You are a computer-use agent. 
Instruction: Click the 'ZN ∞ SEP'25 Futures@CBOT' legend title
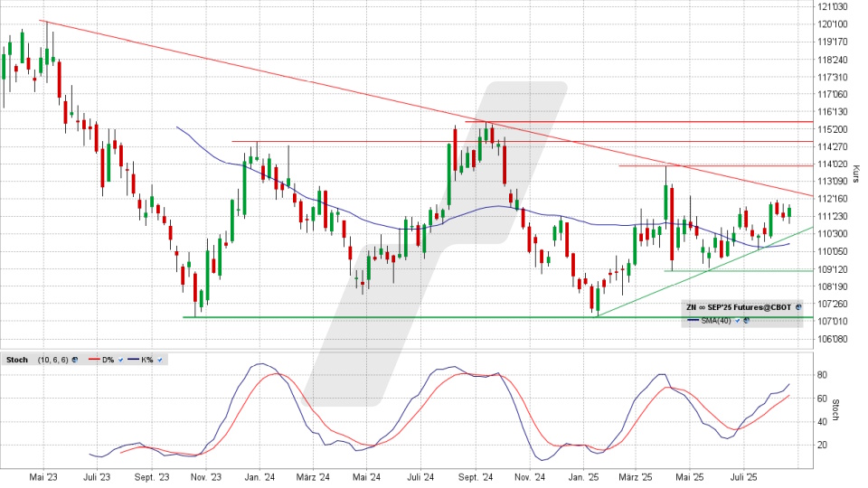pyautogui.click(x=739, y=307)
